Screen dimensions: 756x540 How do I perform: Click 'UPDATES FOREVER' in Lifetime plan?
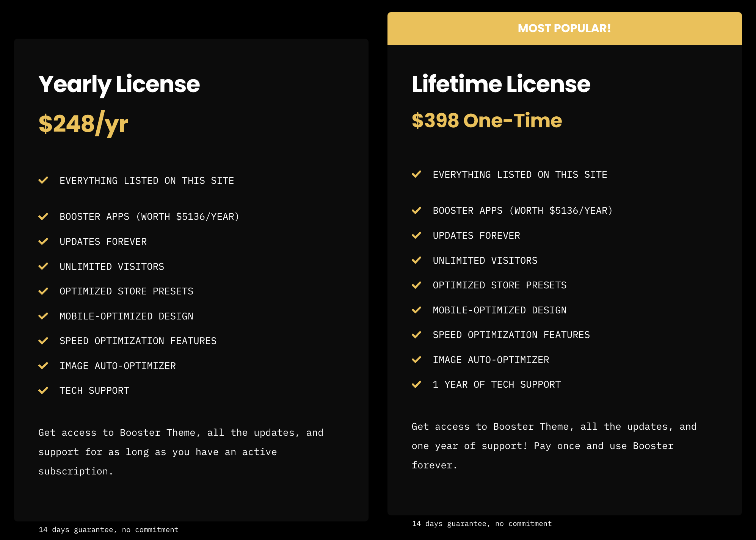pyautogui.click(x=477, y=236)
